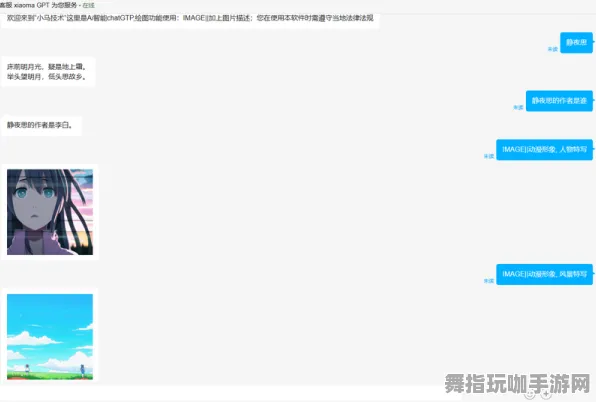
Task: Select the sent bubble '静夜思'
Action: (x=576, y=43)
